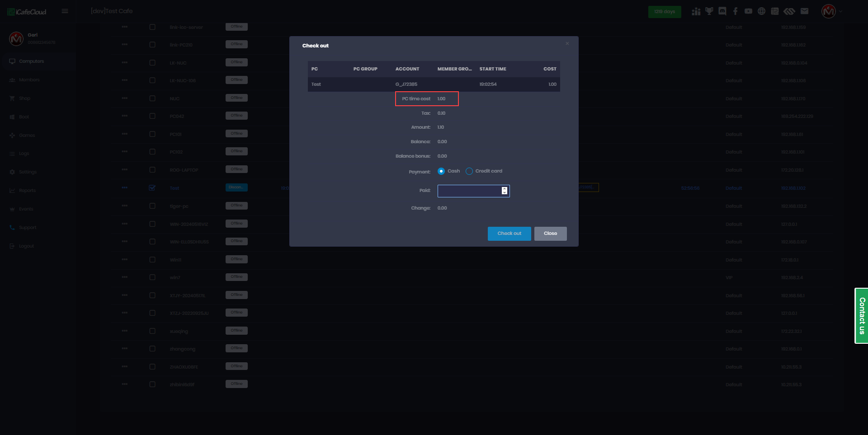Image resolution: width=868 pixels, height=435 pixels.
Task: Open row actions menu for Win11
Action: pyautogui.click(x=125, y=259)
